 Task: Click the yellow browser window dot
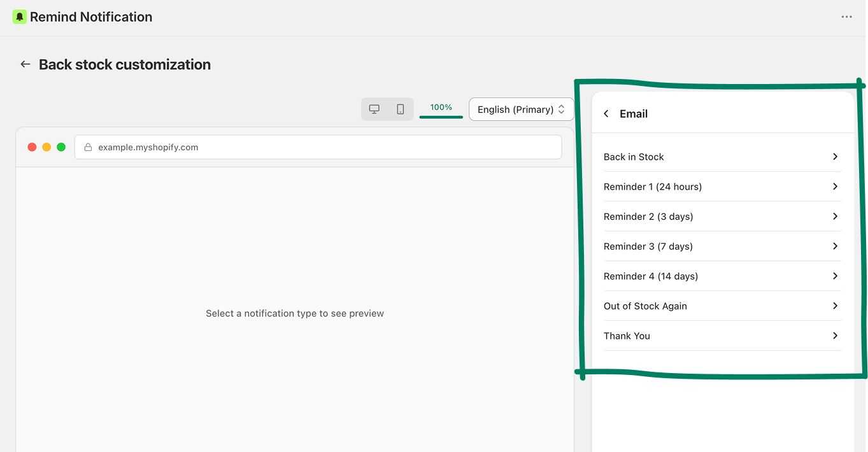[46, 147]
